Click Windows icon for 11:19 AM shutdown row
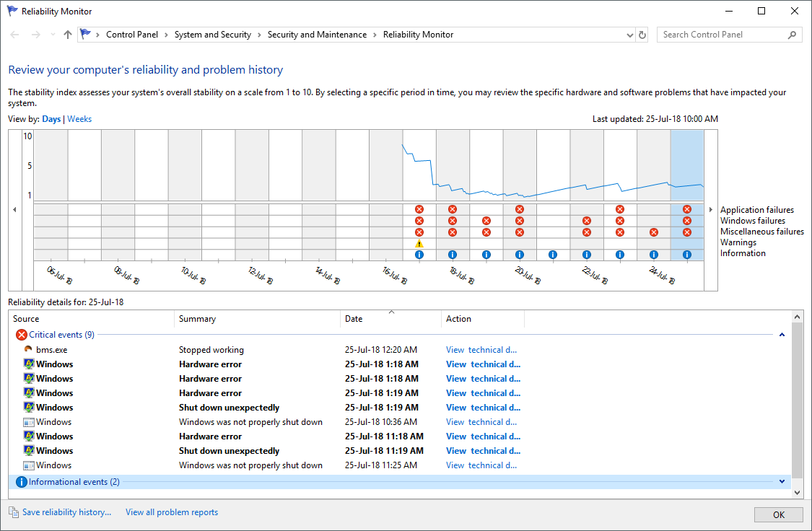The height and width of the screenshot is (531, 812). click(x=29, y=450)
